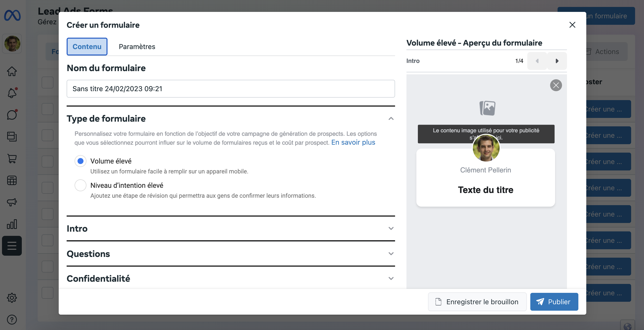Open the megaphone Ads icon

[x=12, y=202]
